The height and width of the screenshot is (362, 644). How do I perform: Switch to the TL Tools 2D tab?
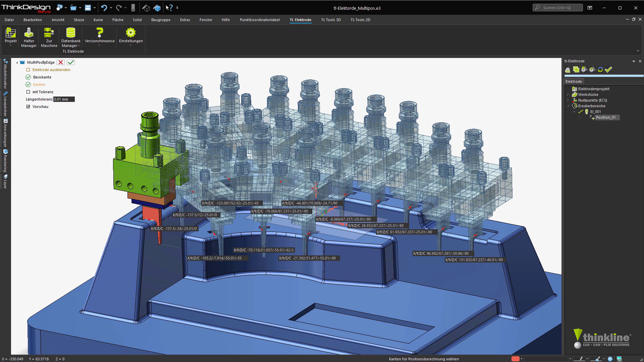coord(360,20)
